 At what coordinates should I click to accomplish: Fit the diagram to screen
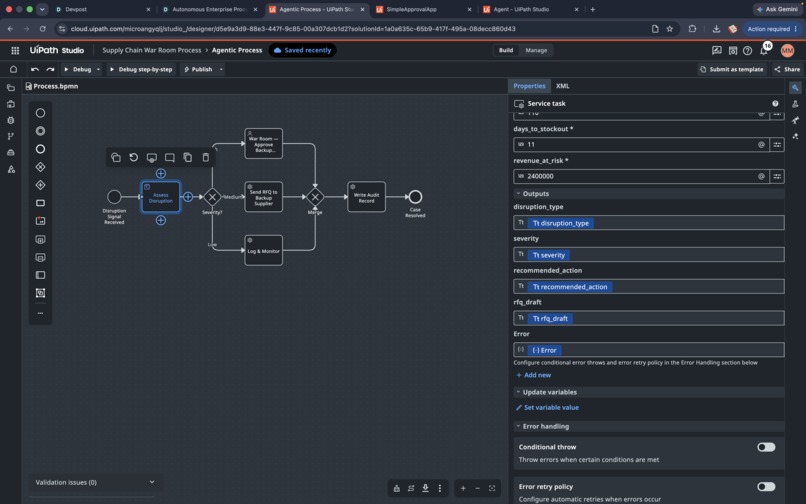click(492, 488)
